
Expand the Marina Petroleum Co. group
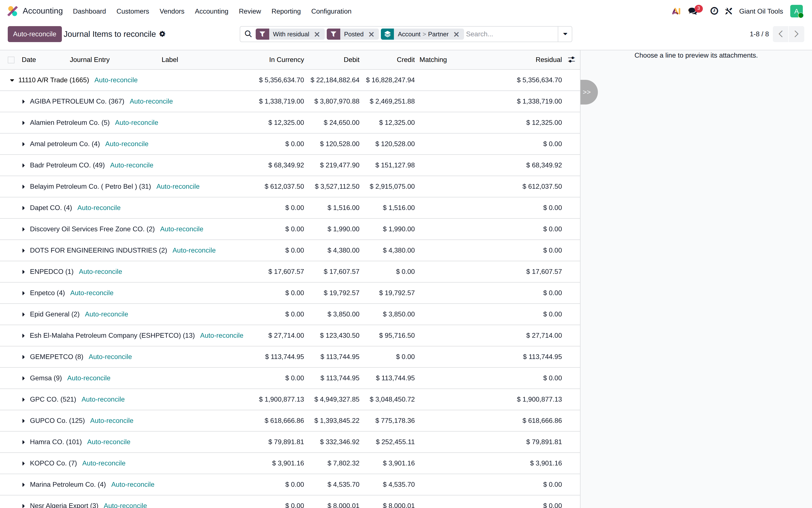pos(23,485)
